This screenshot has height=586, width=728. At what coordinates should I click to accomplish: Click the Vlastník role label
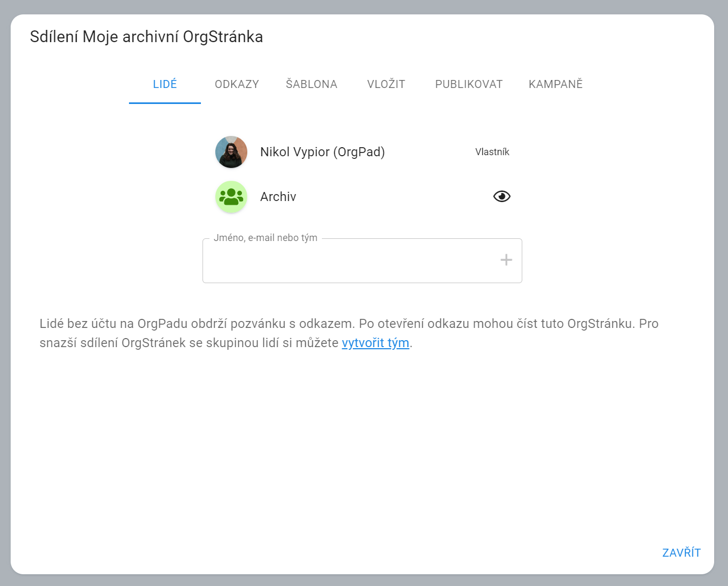point(492,152)
